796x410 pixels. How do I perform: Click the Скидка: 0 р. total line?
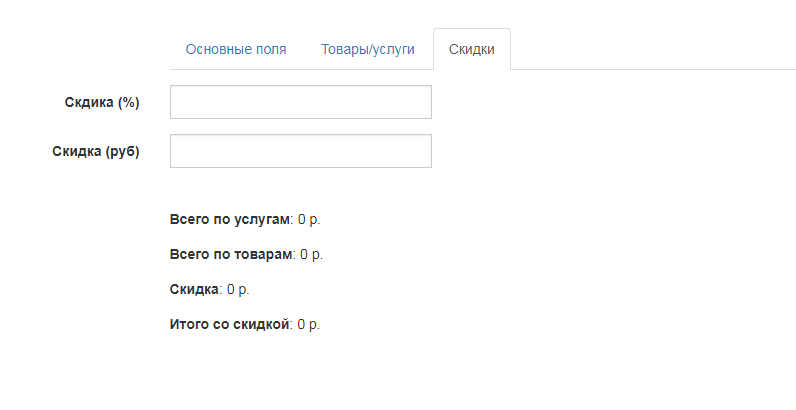[209, 289]
